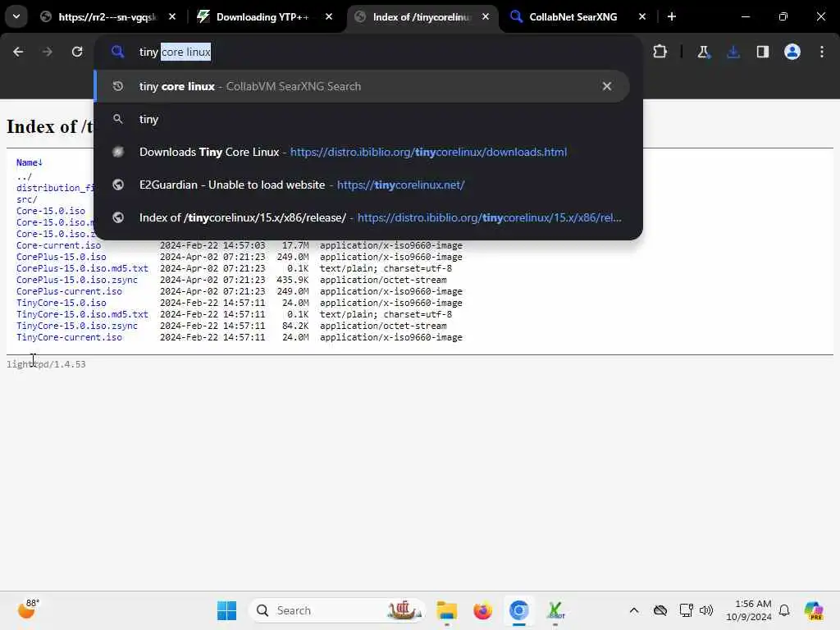
Task: Close the CollabNet SearXNG tab
Action: pos(642,16)
